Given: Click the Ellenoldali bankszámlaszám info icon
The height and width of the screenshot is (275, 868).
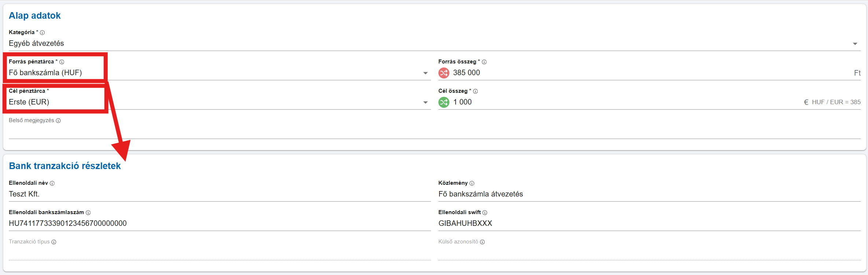Looking at the screenshot, I should (x=88, y=213).
